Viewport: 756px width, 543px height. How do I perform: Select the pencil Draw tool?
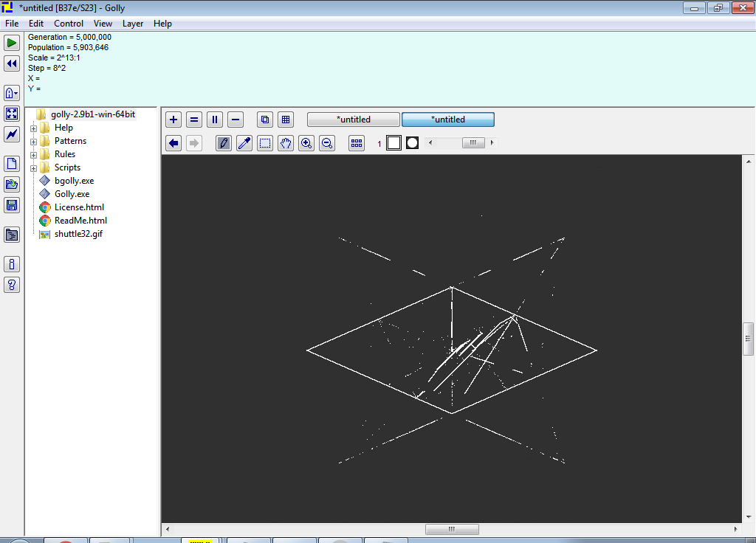click(224, 143)
